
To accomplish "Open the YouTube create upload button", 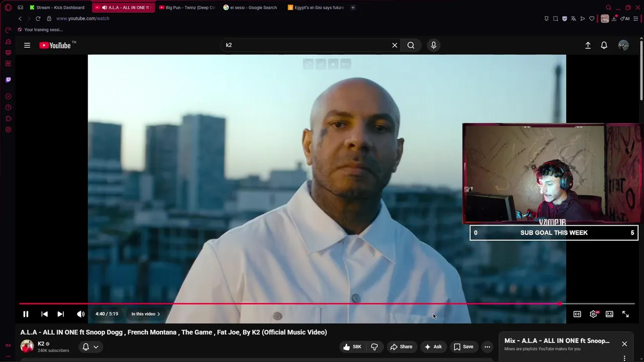I will click(x=588, y=45).
